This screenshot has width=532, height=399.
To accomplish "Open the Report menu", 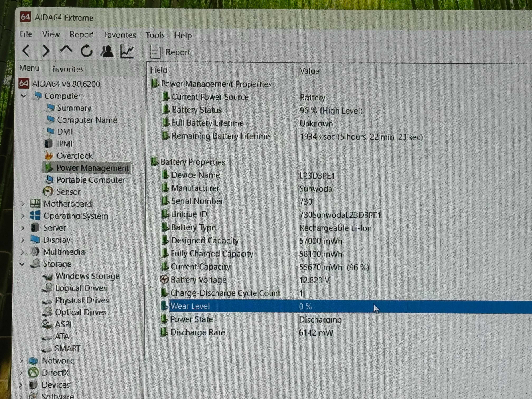I will [82, 35].
